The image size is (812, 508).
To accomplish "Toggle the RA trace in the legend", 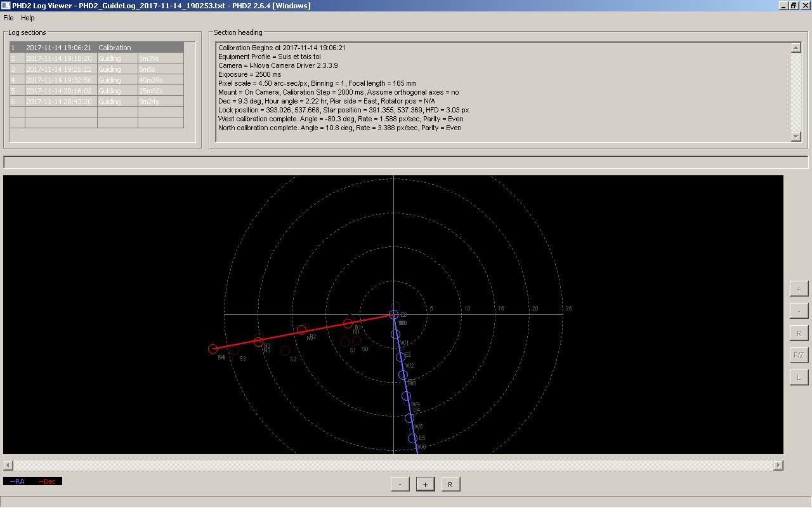I will 17,481.
